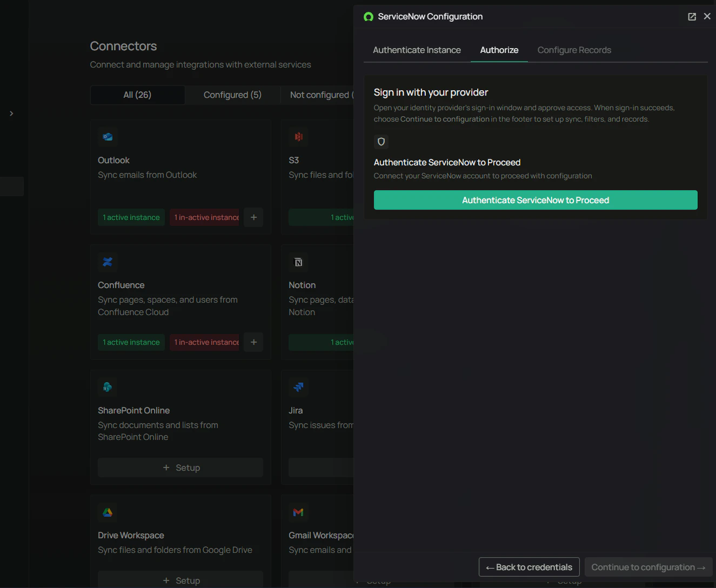
Task: Open Notion active instance badge
Action: click(x=322, y=342)
